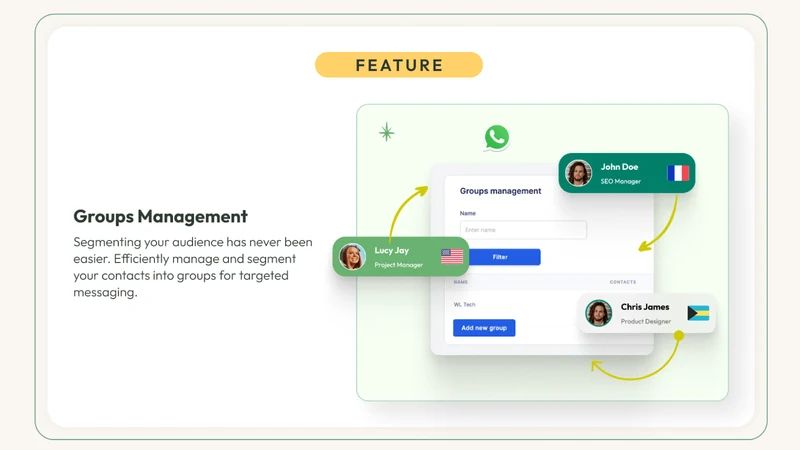Click Lucy Jay's profile avatar
This screenshot has width=800, height=450.
(352, 256)
